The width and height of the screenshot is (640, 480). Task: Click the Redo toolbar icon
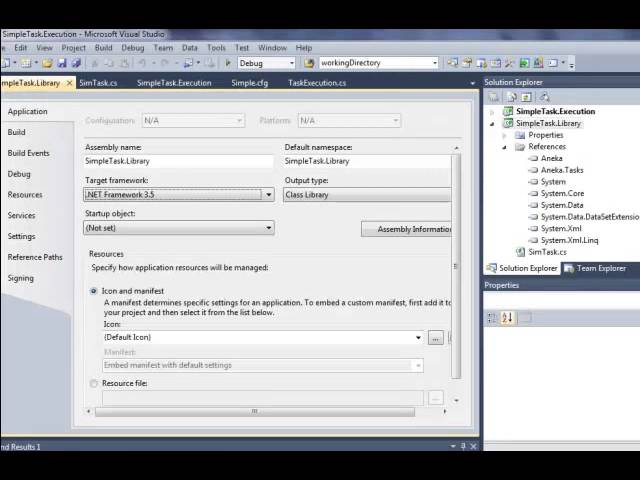pos(164,63)
